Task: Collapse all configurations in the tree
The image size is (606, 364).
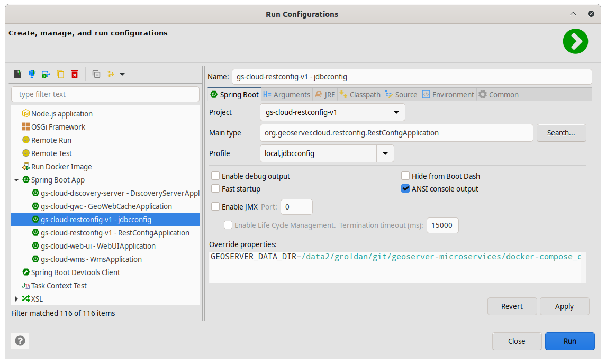Action: pos(96,74)
